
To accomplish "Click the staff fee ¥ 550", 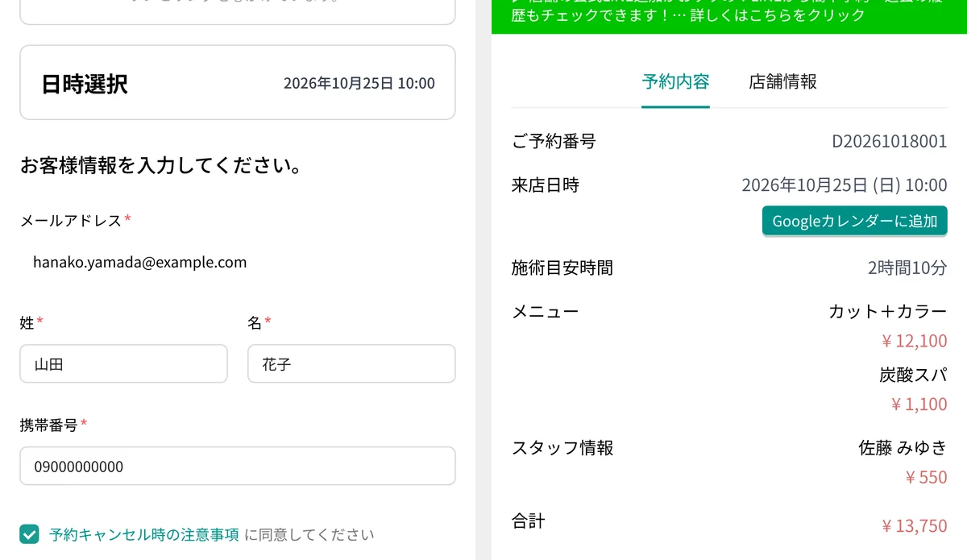I will point(926,477).
